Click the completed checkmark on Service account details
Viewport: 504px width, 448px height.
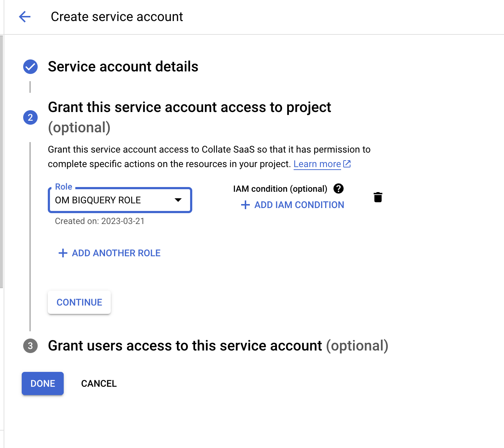tap(30, 67)
